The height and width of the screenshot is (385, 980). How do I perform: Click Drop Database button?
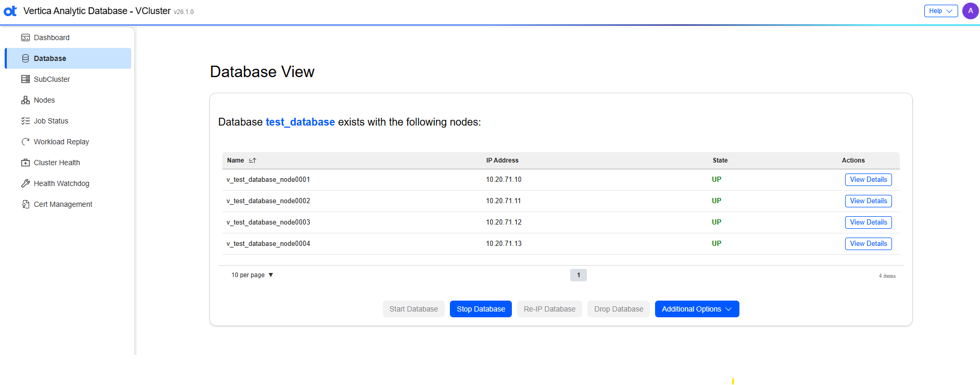point(619,309)
